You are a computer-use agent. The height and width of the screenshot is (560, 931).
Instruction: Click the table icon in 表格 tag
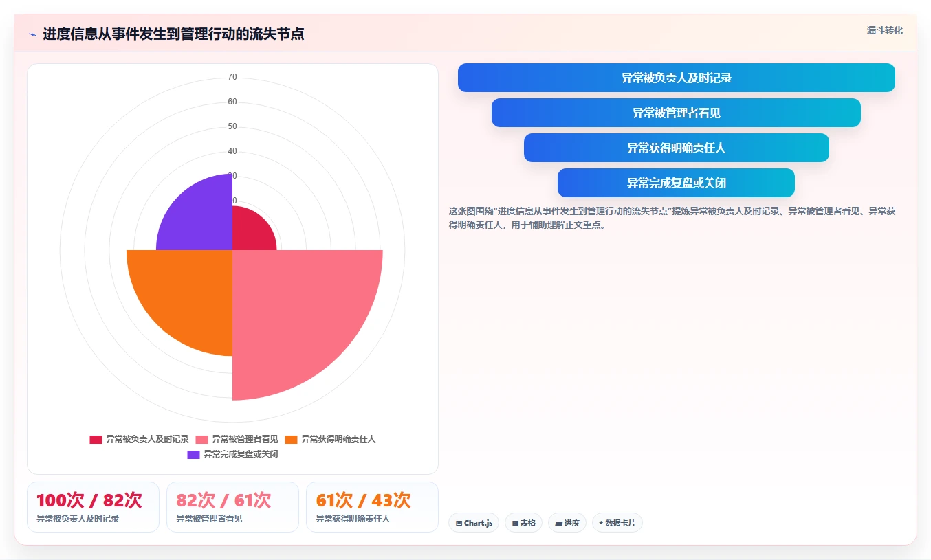[x=515, y=523]
